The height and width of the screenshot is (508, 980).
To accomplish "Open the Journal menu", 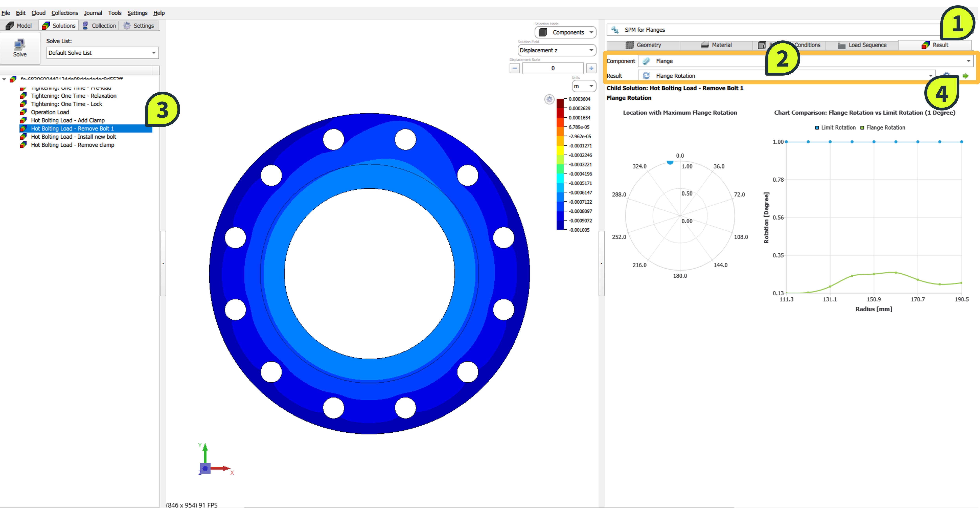I will point(93,13).
